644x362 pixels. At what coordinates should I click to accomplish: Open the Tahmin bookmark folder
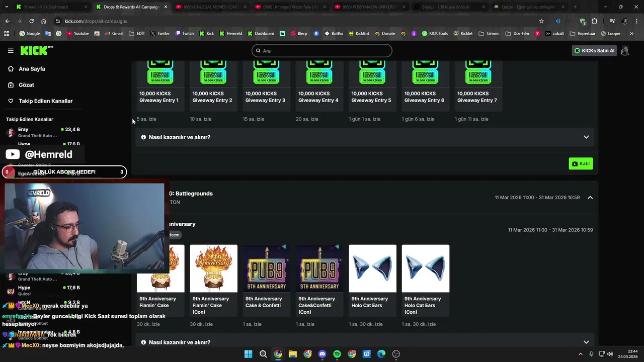pyautogui.click(x=489, y=34)
